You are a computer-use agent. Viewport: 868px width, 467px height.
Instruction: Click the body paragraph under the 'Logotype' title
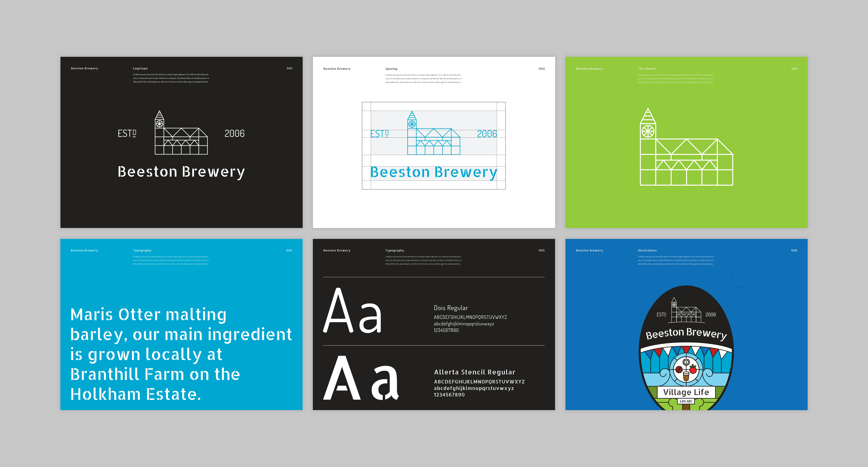(x=171, y=78)
